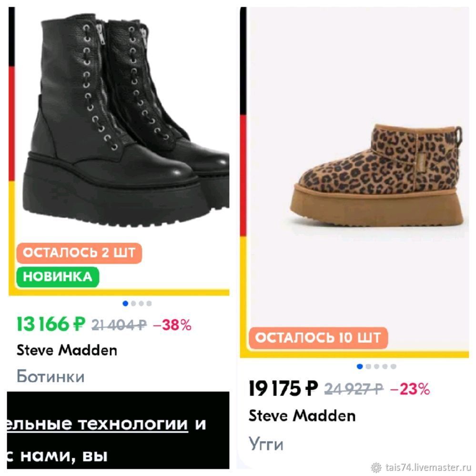The image size is (476, 476).
Task: Select third carousel dot under black boots
Action: 141,303
